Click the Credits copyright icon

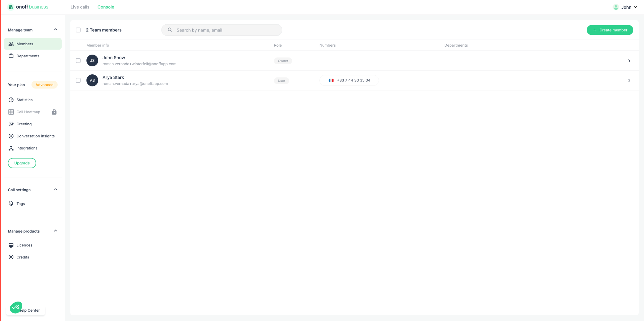tap(11, 257)
